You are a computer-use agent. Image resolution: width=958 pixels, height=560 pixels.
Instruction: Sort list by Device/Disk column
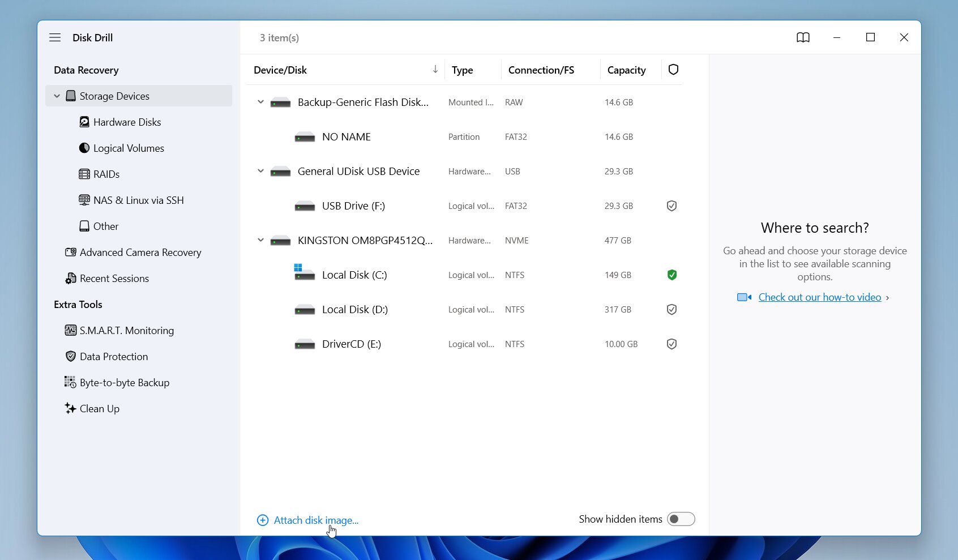coord(280,70)
